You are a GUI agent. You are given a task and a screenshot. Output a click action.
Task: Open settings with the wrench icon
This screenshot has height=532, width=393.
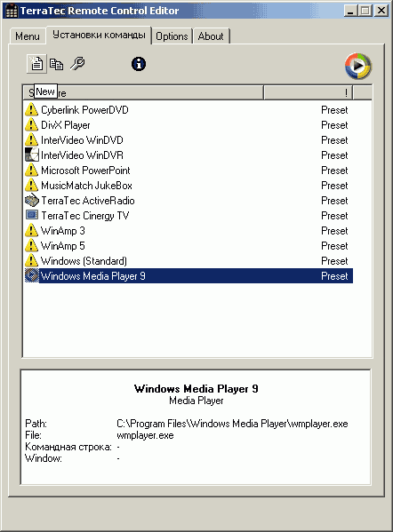tap(77, 63)
